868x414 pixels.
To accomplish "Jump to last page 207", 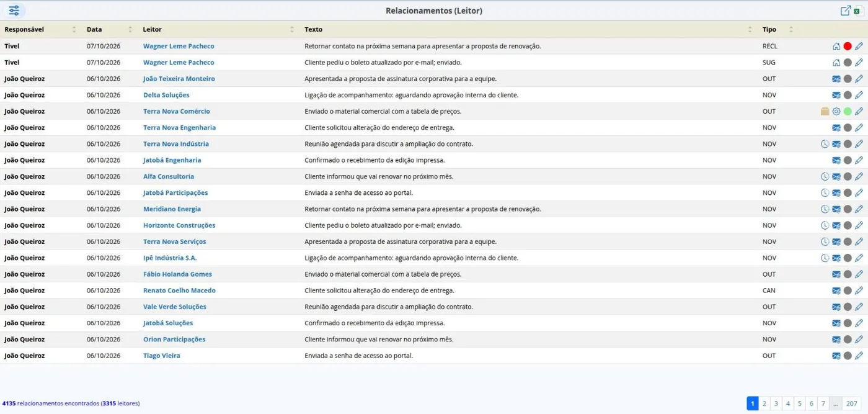I will pos(851,403).
